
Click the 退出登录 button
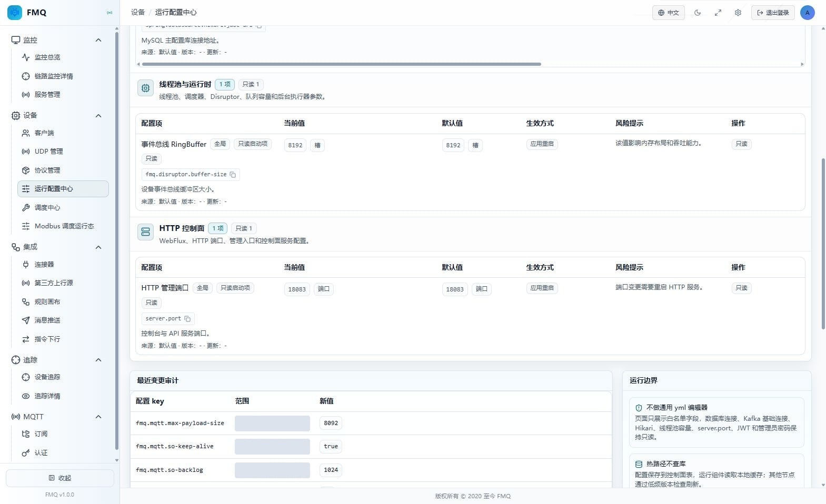773,13
